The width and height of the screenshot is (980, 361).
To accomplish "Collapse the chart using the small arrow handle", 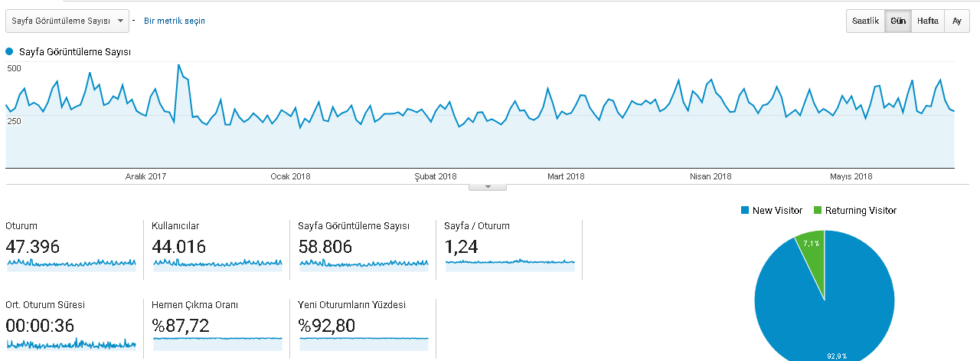I will [x=488, y=187].
